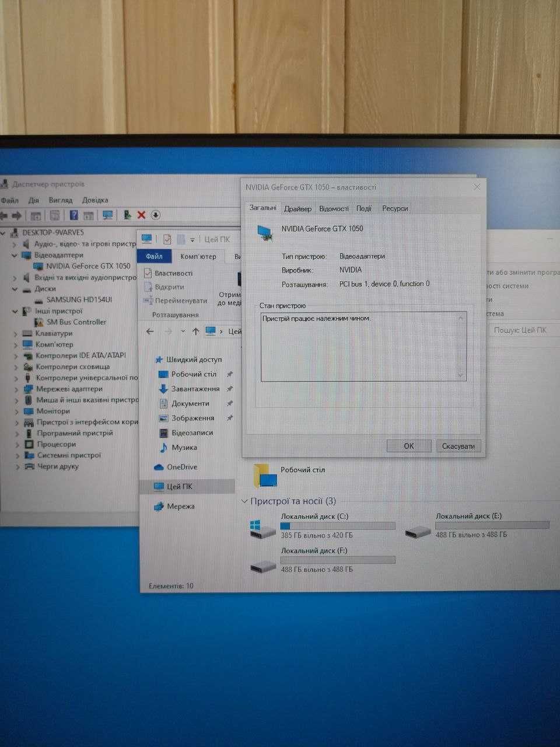
Task: Click the disk C: capacity usage bar
Action: point(338,526)
